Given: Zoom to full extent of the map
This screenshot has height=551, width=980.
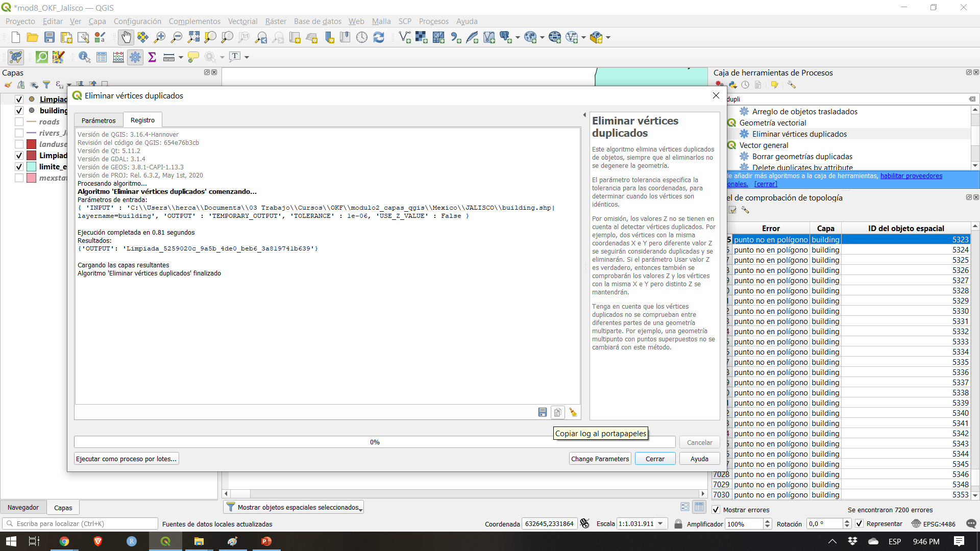Looking at the screenshot, I should click(x=193, y=37).
